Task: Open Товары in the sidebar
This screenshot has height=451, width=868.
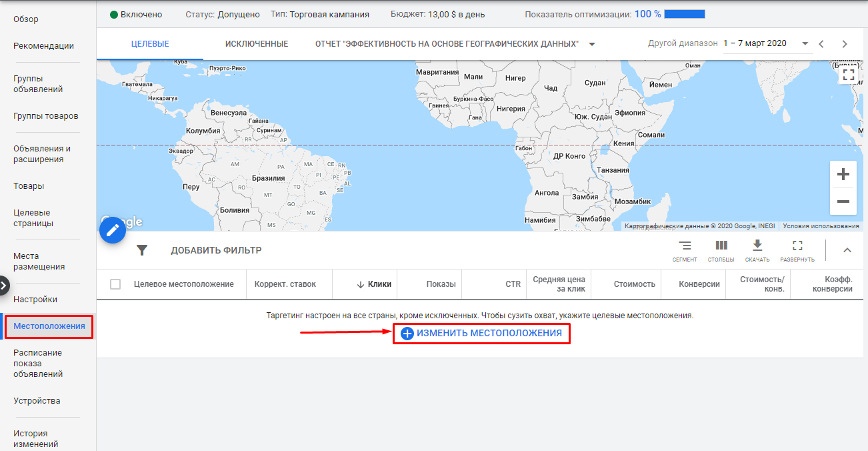Action: pyautogui.click(x=29, y=186)
